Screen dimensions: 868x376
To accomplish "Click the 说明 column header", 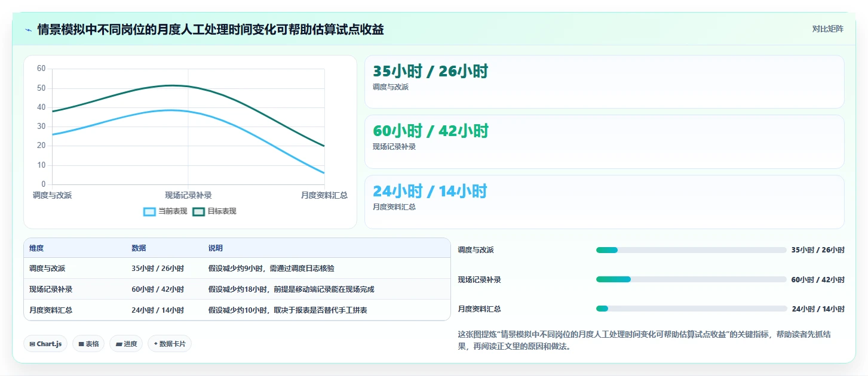I will coord(215,248).
